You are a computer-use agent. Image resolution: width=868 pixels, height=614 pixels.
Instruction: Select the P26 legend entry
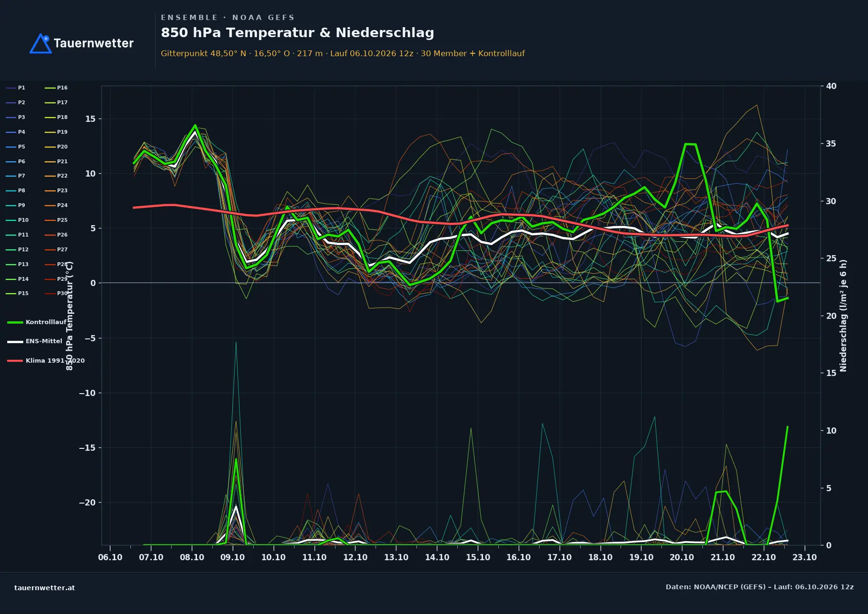[x=56, y=235]
